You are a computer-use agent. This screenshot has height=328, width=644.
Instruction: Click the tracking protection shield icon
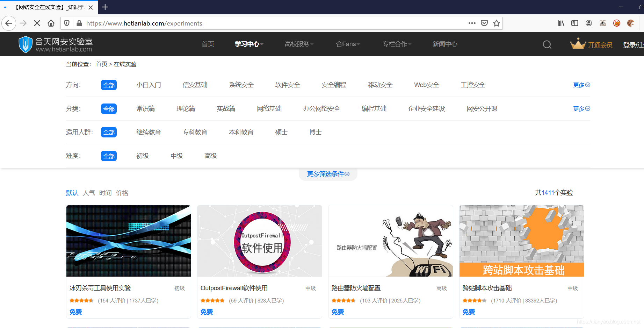[x=67, y=23]
